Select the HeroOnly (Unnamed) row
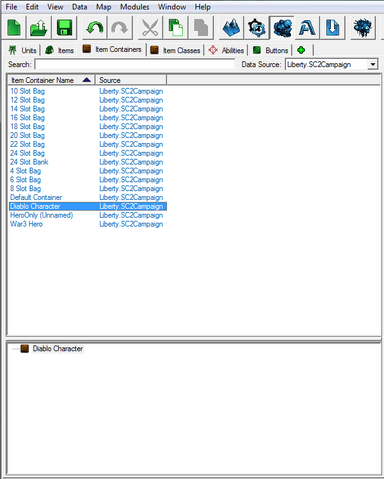This screenshot has height=479, width=384. [x=87, y=215]
